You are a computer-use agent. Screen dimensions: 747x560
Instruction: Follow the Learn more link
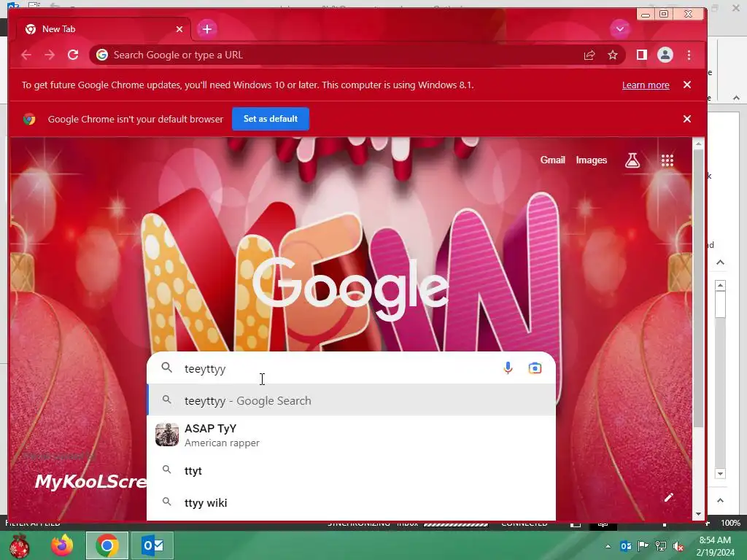[x=646, y=85]
